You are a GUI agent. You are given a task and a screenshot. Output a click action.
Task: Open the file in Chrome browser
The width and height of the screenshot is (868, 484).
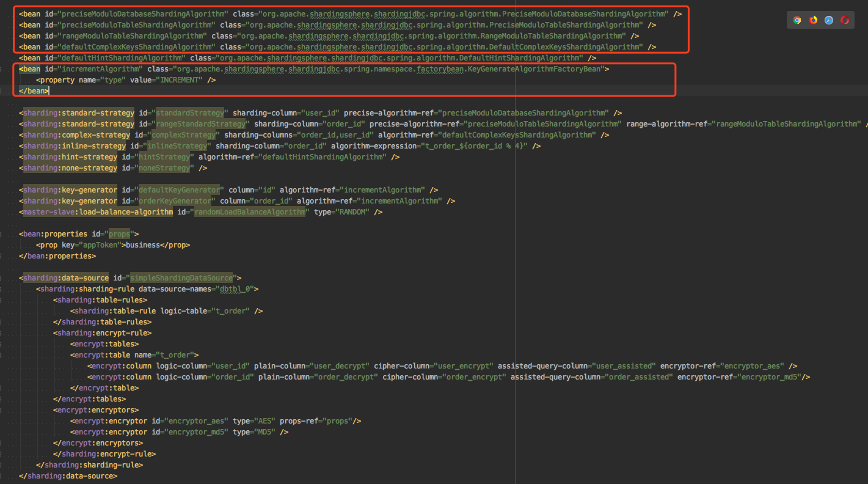(797, 20)
